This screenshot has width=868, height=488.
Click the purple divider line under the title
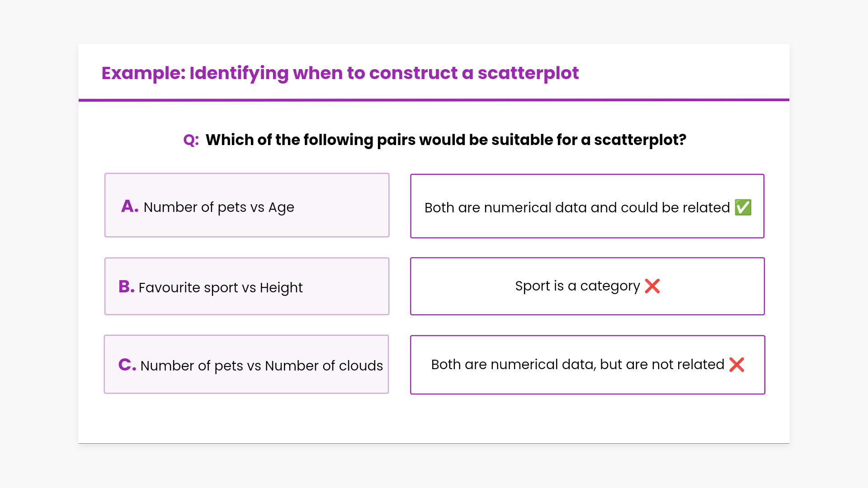tap(434, 100)
